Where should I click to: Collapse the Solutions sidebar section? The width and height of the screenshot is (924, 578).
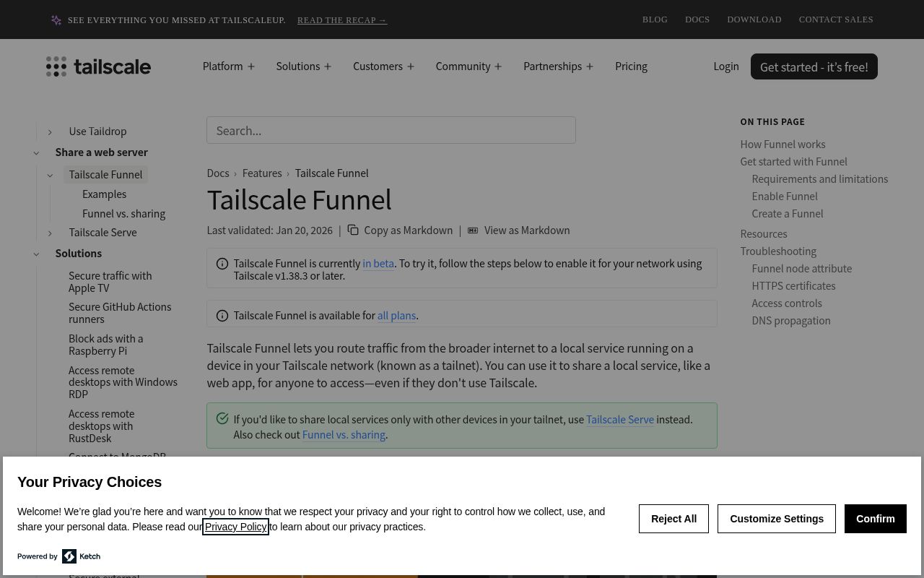tap(36, 254)
